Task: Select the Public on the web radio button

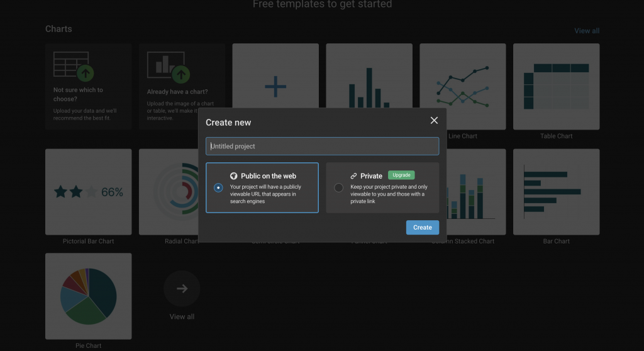Action: (218, 187)
